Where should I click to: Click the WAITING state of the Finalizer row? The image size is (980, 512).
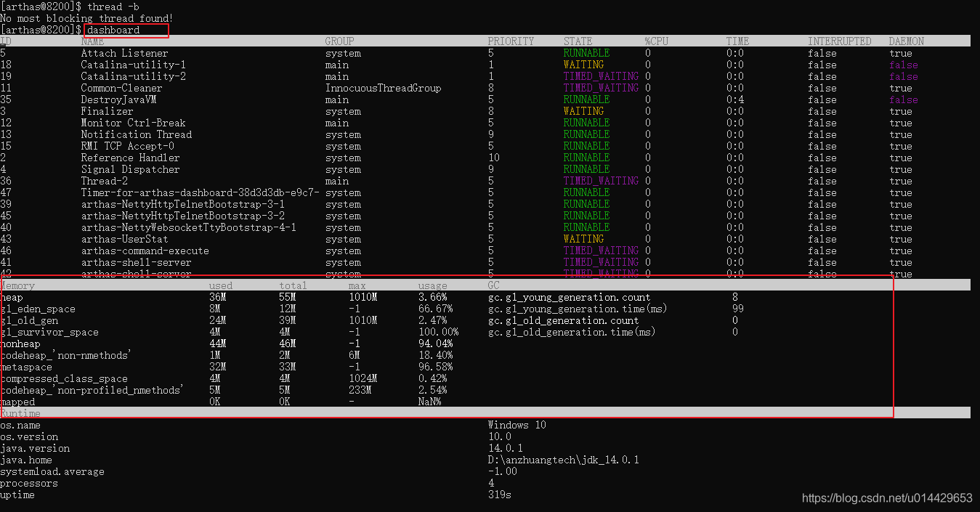coord(583,111)
